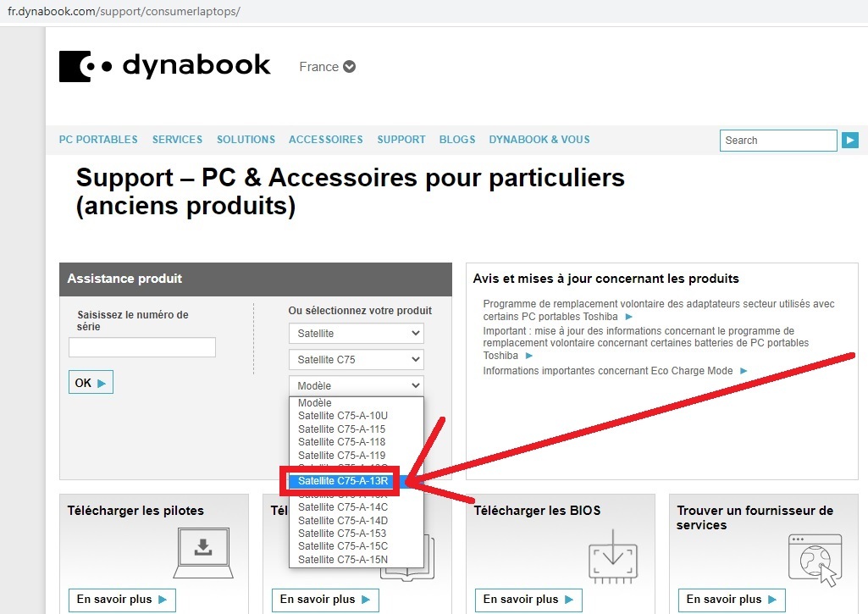
Task: Open the adapter replacement programme notice link
Action: [658, 310]
